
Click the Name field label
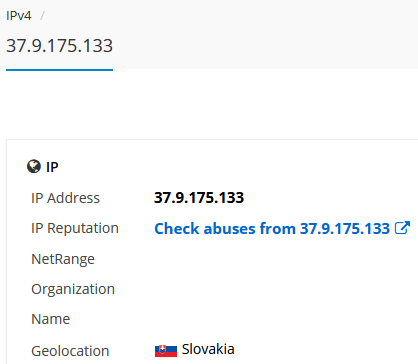[x=51, y=319]
